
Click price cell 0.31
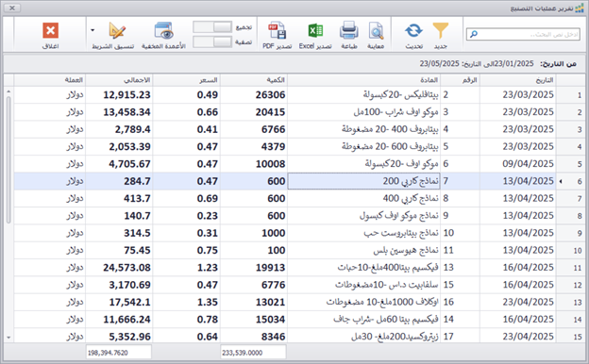tap(187, 233)
